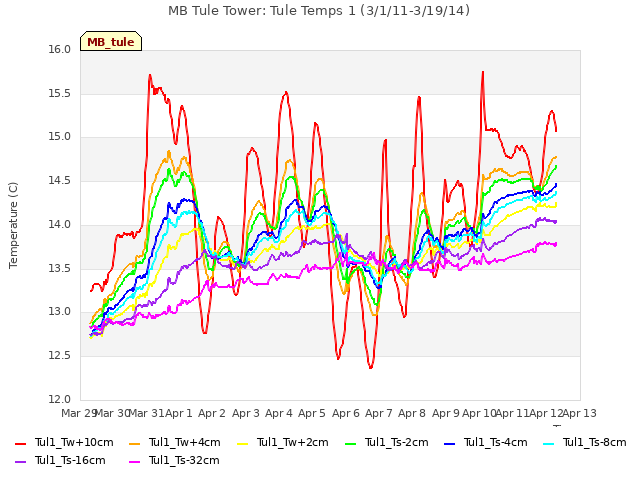
Task: Click the Apr 13 x-axis date label
Action: (x=580, y=413)
